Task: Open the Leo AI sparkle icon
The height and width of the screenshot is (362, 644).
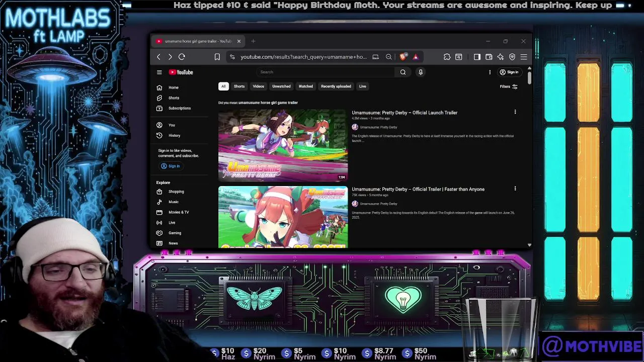Action: 500,57
